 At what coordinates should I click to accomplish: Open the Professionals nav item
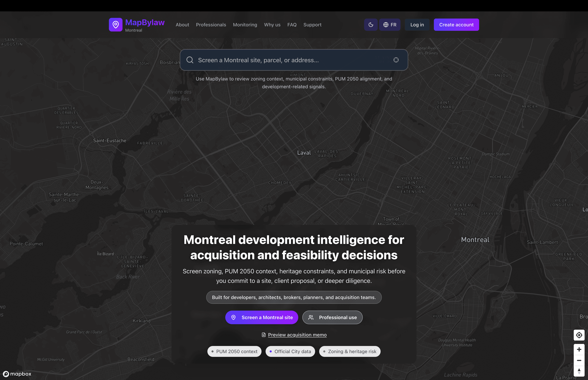point(211,25)
